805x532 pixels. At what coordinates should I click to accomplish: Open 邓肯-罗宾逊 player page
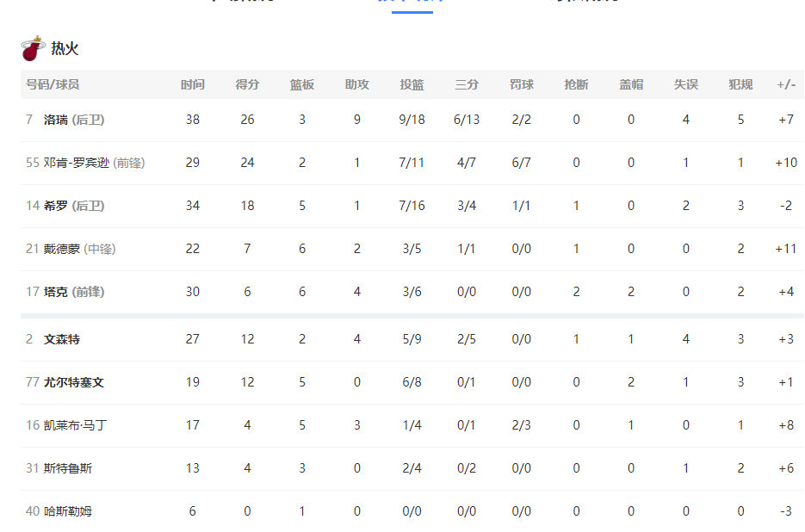coord(77,163)
